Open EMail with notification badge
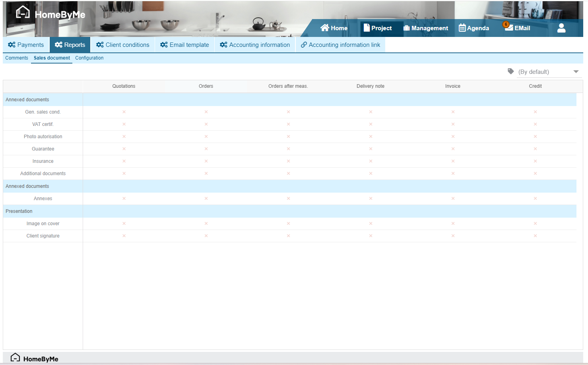The image size is (588, 365). click(517, 28)
